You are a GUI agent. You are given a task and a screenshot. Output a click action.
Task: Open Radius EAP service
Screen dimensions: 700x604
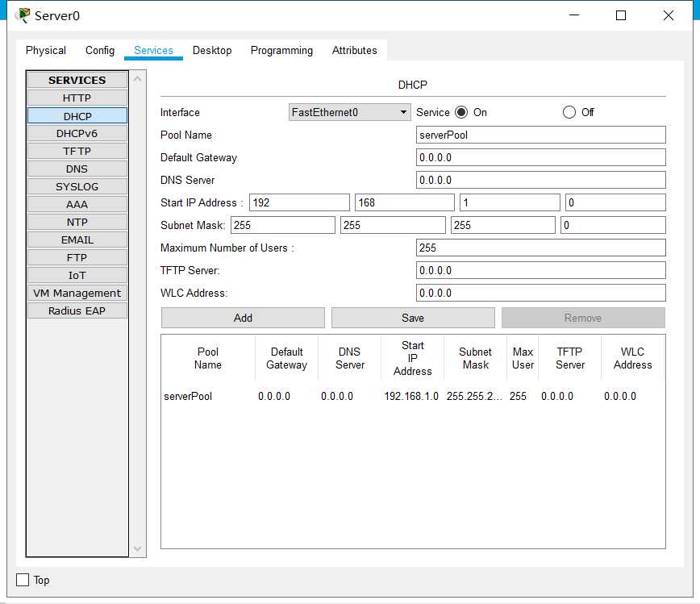click(x=77, y=310)
